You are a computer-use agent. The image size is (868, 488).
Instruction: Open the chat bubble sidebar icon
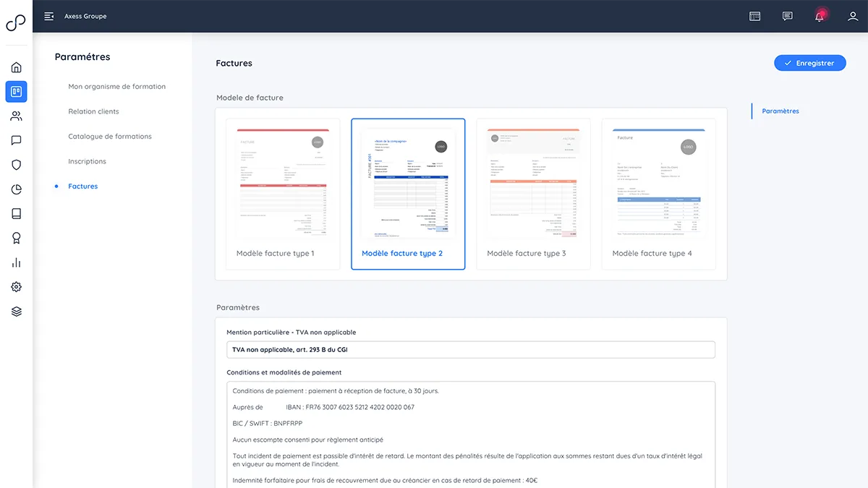click(x=16, y=140)
